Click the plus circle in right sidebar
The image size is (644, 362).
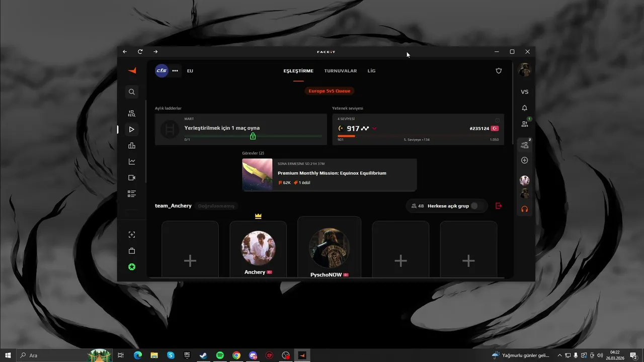tap(525, 160)
